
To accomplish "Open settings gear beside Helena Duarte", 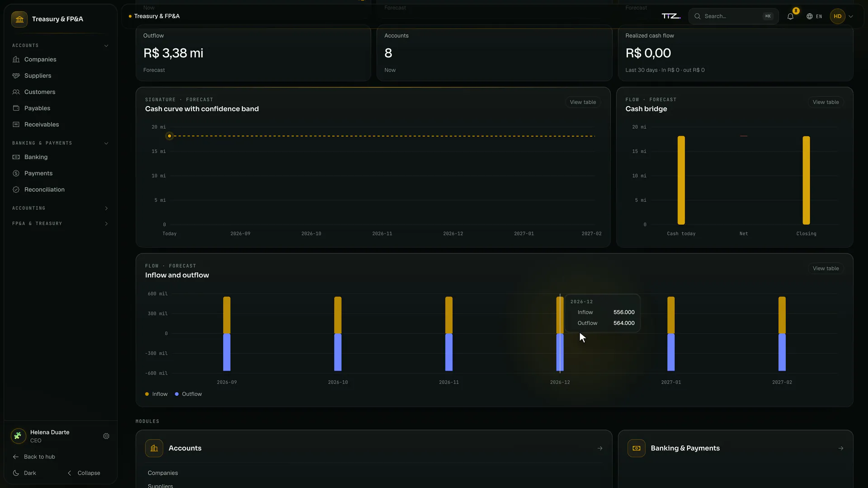I will 106,436.
